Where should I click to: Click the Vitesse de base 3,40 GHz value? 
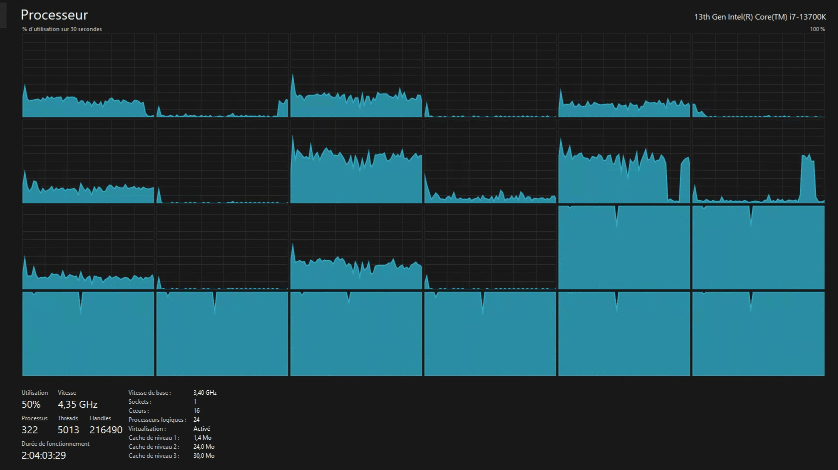(x=204, y=393)
